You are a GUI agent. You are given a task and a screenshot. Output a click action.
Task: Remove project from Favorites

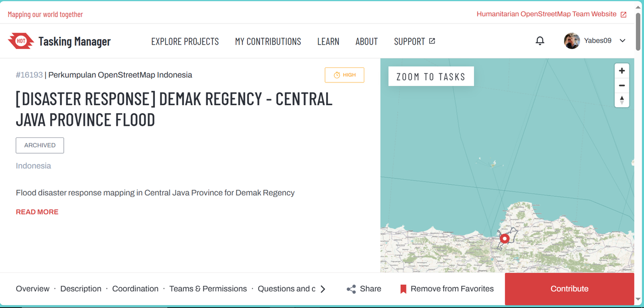447,289
